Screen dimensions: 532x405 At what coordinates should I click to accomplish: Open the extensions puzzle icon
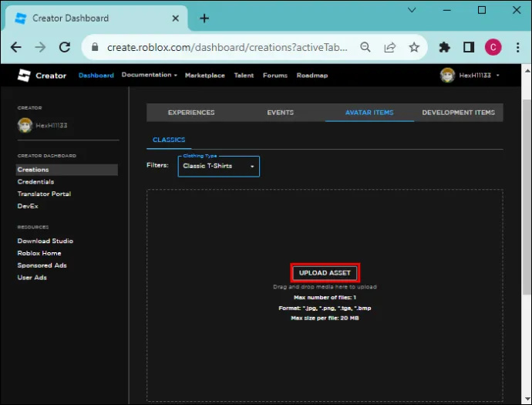pyautogui.click(x=444, y=47)
